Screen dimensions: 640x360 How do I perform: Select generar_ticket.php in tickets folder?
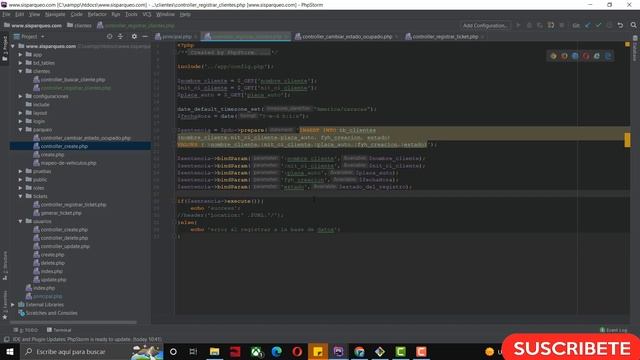(x=61, y=213)
